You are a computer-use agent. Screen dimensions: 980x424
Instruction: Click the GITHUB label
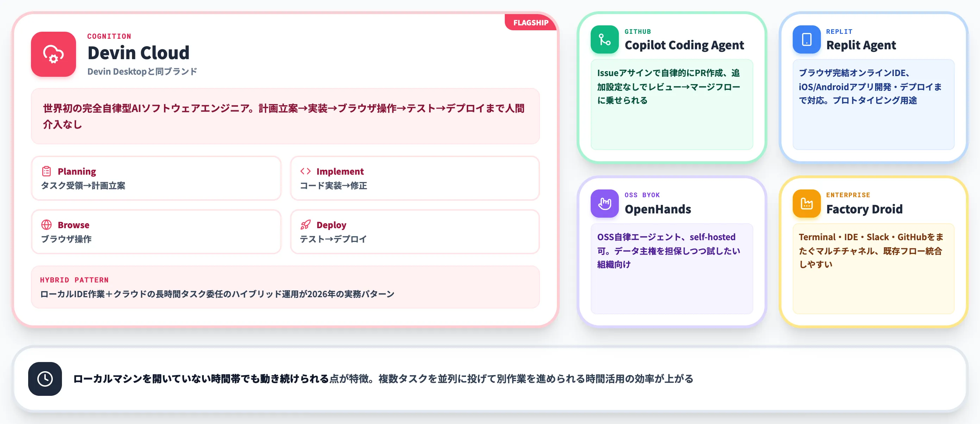pyautogui.click(x=637, y=32)
